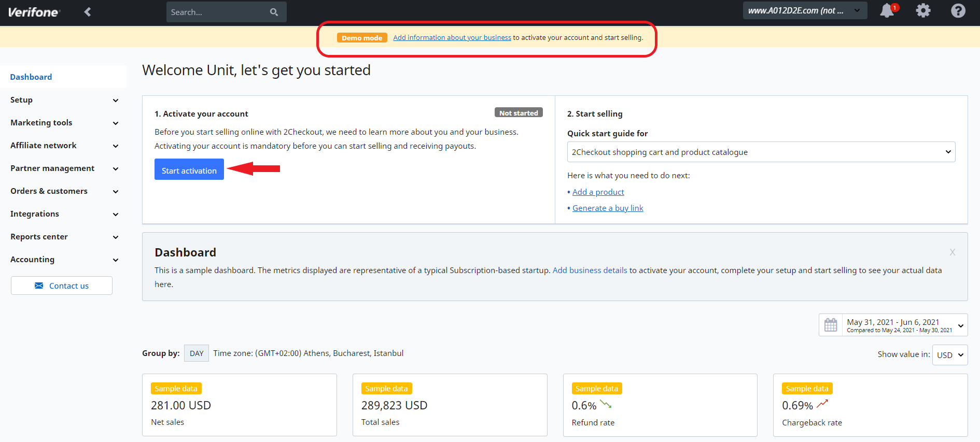The image size is (980, 442).
Task: Open the help question mark icon
Action: pyautogui.click(x=958, y=10)
